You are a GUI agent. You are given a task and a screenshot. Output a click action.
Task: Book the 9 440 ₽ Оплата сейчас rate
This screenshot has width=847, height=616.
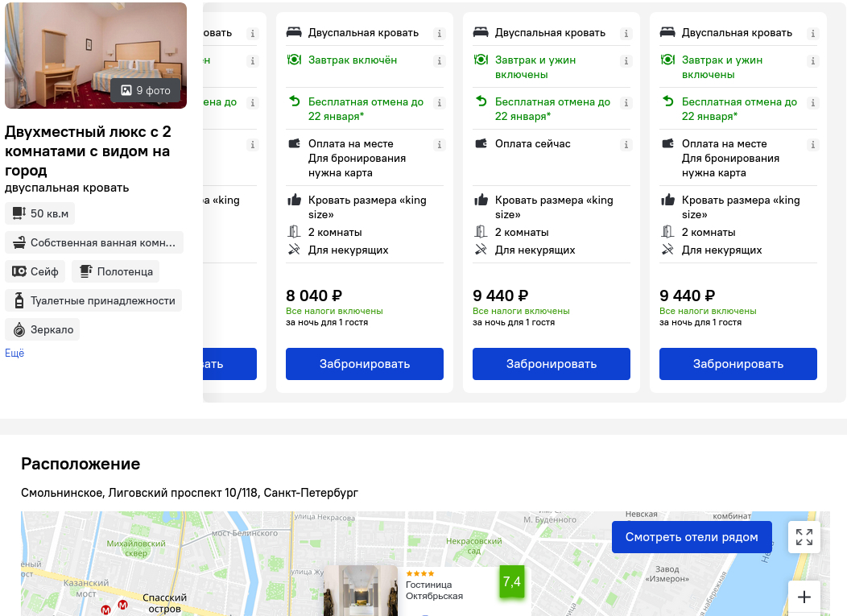tap(552, 364)
